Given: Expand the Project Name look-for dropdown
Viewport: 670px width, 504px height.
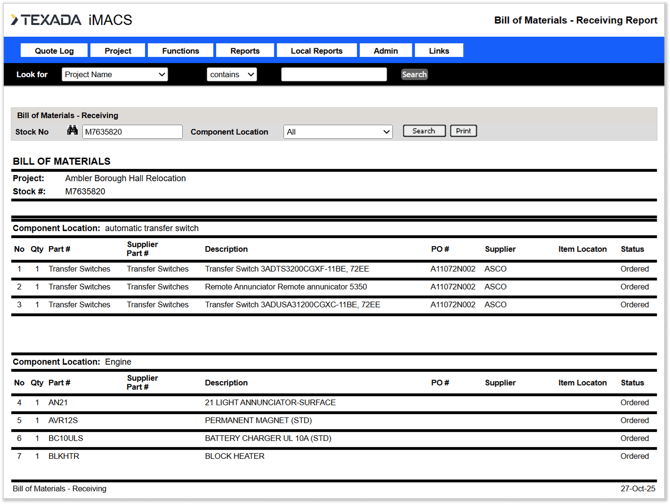Looking at the screenshot, I should pyautogui.click(x=114, y=75).
